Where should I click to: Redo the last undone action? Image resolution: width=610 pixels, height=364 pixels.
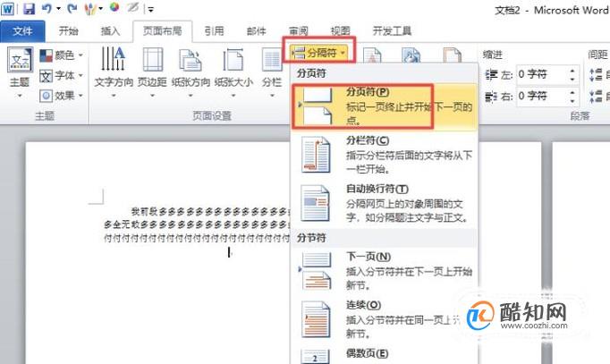pyautogui.click(x=72, y=9)
